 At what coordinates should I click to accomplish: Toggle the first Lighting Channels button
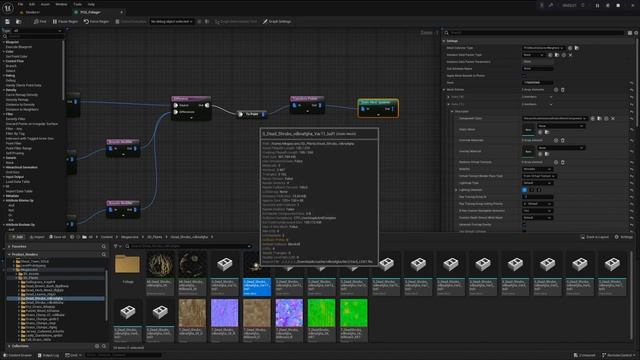[524, 190]
